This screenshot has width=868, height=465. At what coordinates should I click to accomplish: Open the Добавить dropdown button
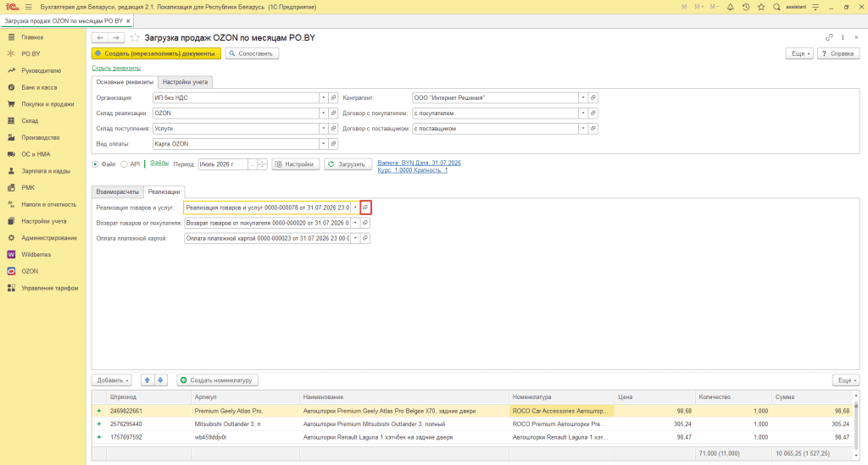point(112,380)
